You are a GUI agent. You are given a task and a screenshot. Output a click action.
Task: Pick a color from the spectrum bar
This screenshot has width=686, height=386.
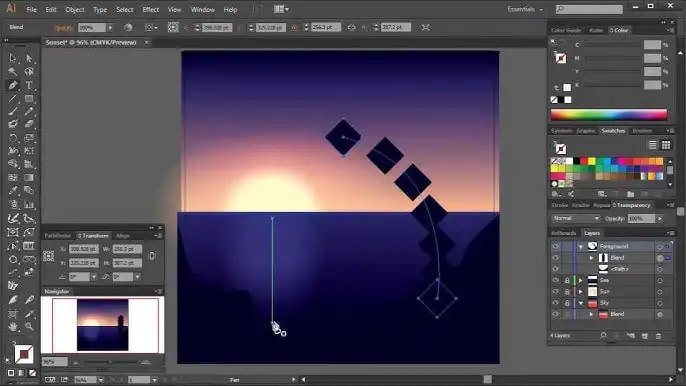pyautogui.click(x=609, y=115)
